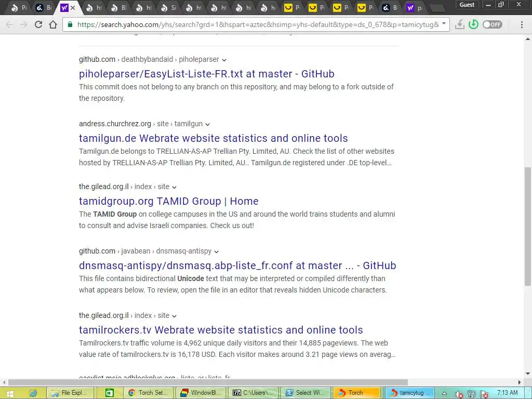Click the browser forward arrow
Screen dimensions: 532x399
coord(24,24)
